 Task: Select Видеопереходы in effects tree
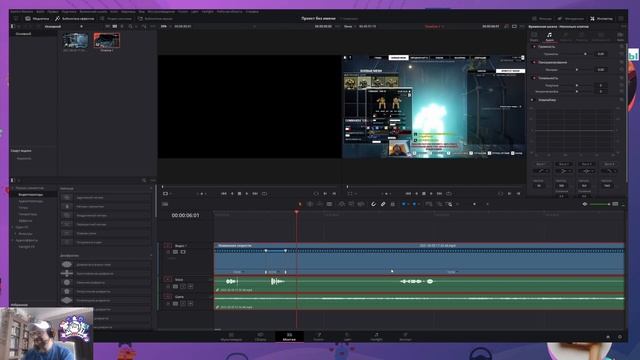[x=31, y=195]
